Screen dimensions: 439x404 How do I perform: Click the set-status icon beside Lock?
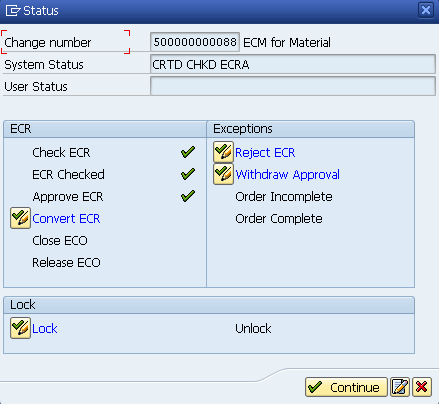[x=20, y=328]
